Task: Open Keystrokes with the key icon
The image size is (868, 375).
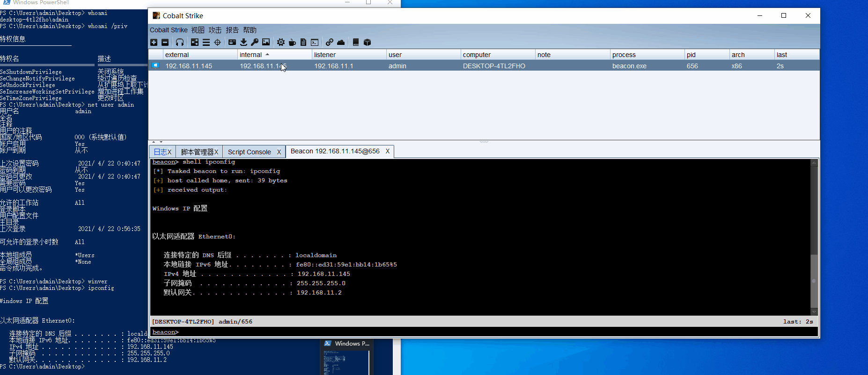Action: [255, 43]
